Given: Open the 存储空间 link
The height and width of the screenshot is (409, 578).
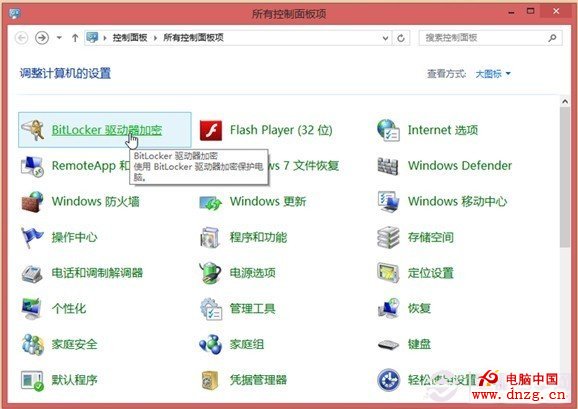Looking at the screenshot, I should pyautogui.click(x=431, y=237).
